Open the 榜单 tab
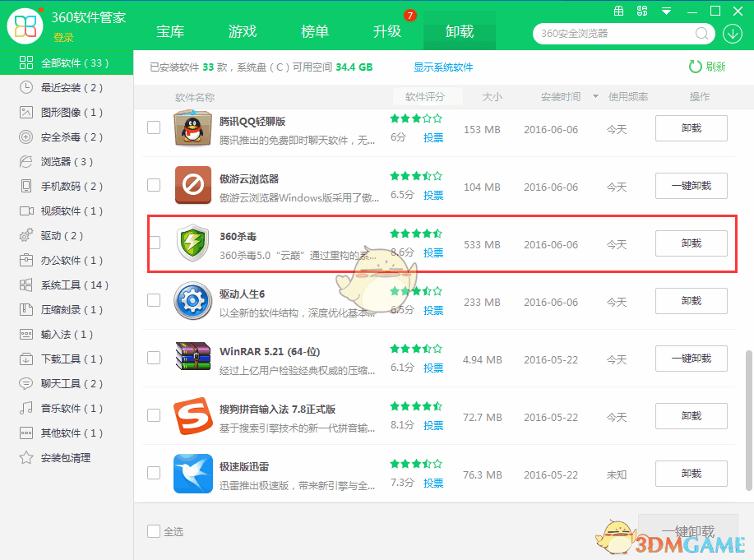The width and height of the screenshot is (754, 560). pos(315,32)
